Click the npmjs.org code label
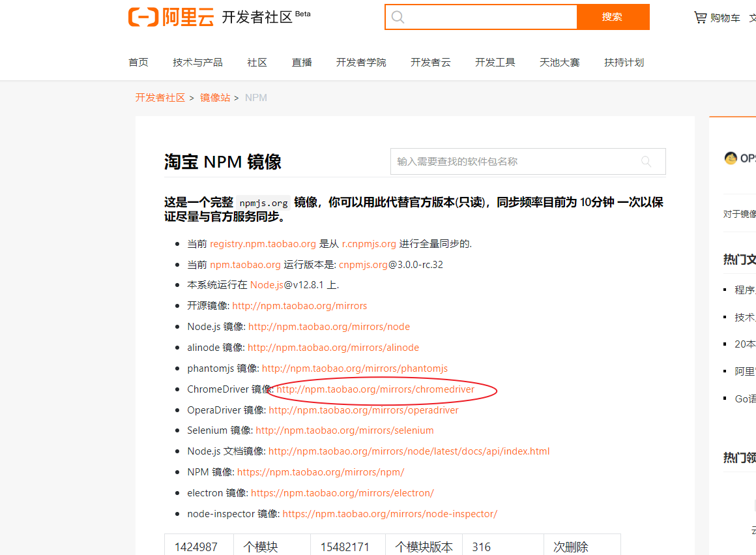756x555 pixels. click(264, 203)
